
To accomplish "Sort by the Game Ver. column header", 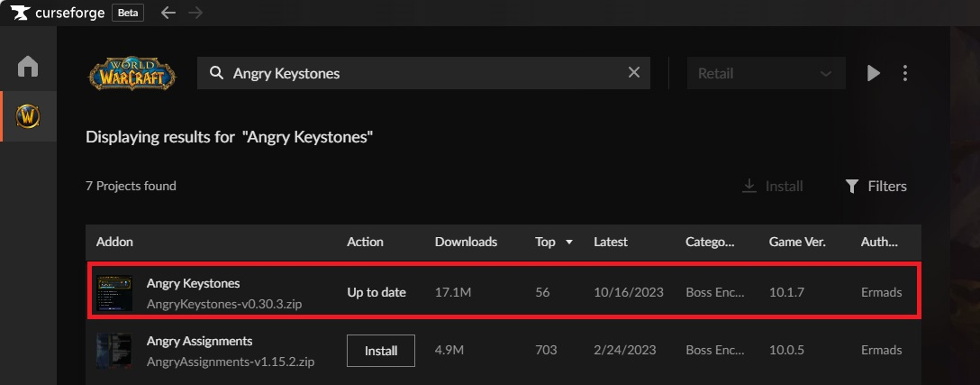I will (797, 242).
